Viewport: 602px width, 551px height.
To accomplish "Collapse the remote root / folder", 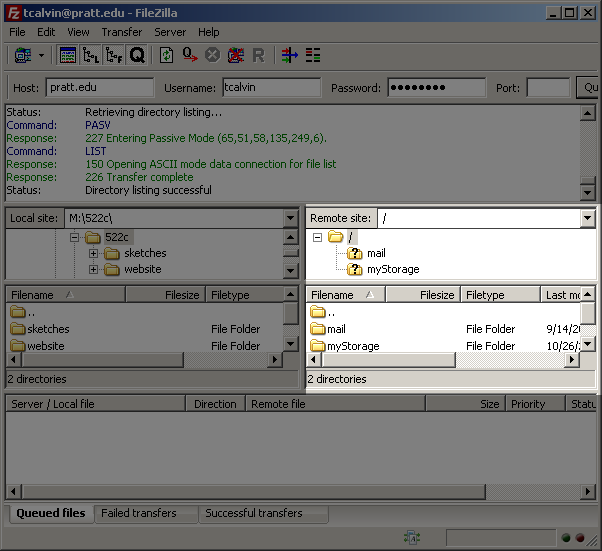I will pos(317,237).
